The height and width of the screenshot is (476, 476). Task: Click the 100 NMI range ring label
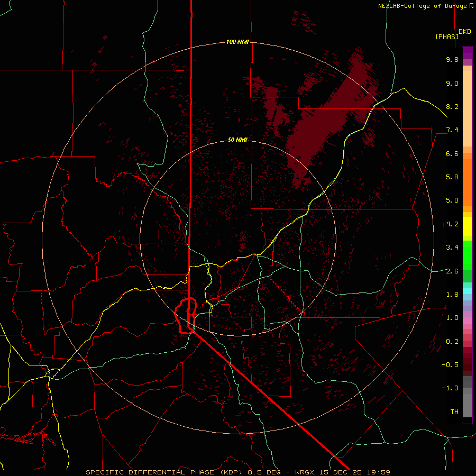(x=237, y=42)
